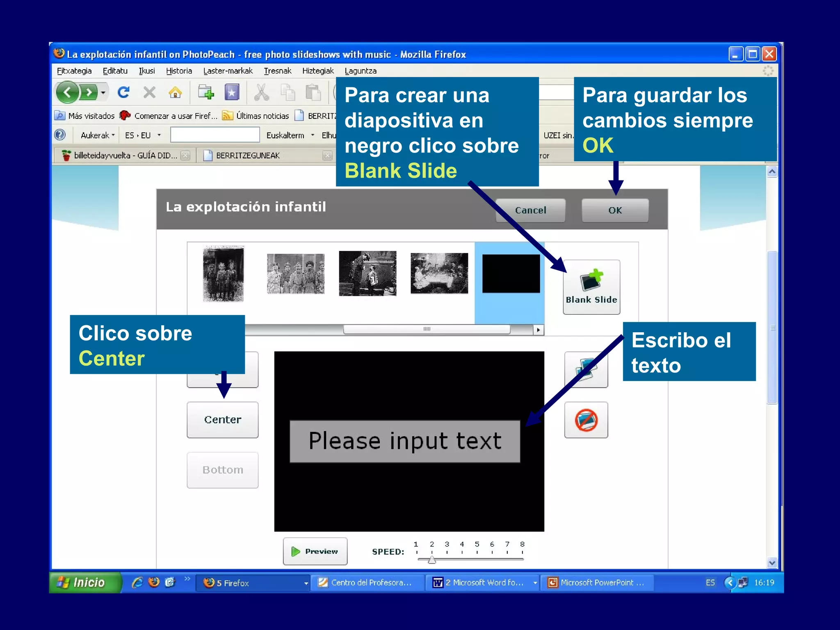Click the Paste clipboard icon
840x630 pixels.
[313, 92]
